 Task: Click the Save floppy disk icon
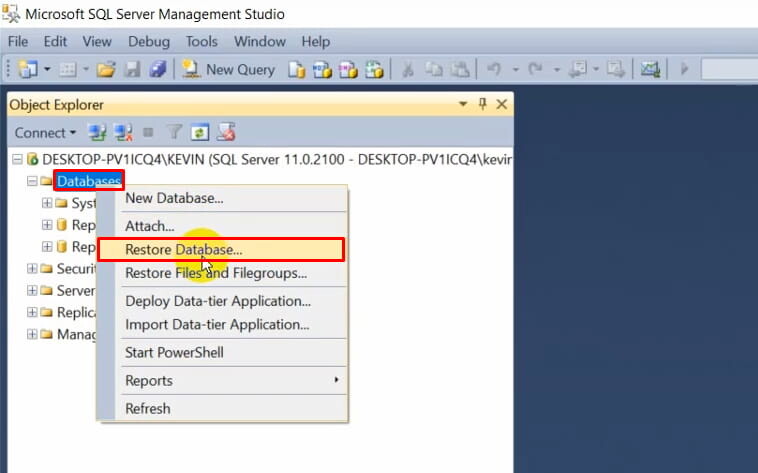[131, 70]
